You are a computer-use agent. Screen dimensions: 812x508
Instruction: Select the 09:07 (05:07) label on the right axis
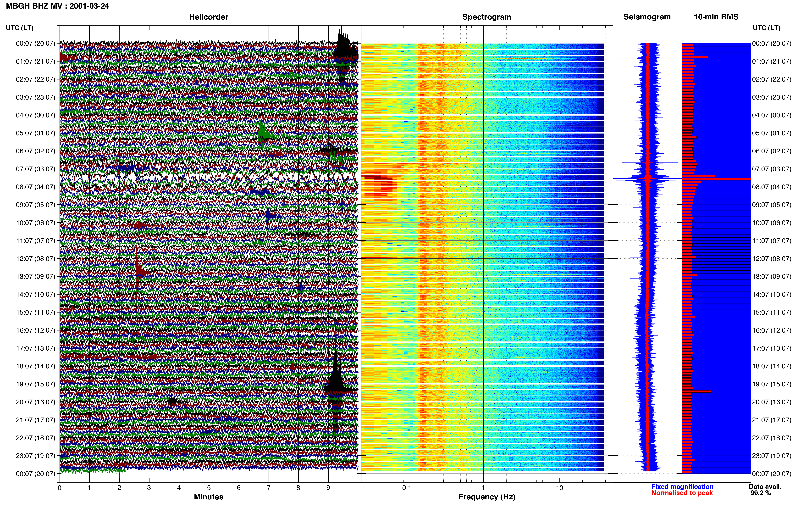pos(772,205)
